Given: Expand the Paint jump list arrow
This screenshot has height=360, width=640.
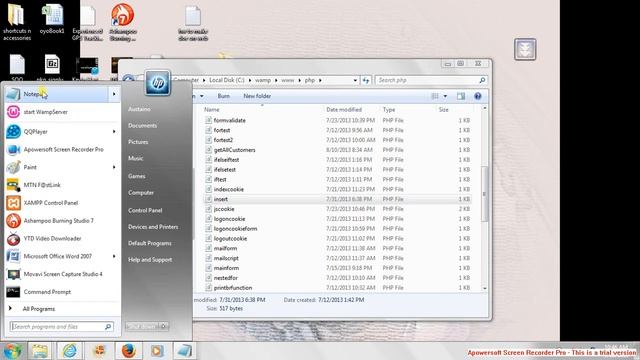Looking at the screenshot, I should pos(114,167).
